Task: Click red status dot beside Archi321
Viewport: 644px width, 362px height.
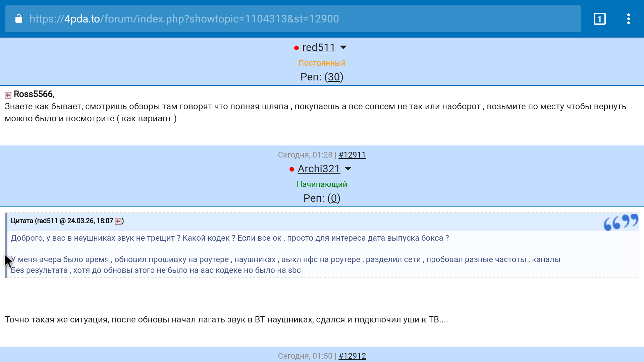Action: tap(291, 169)
